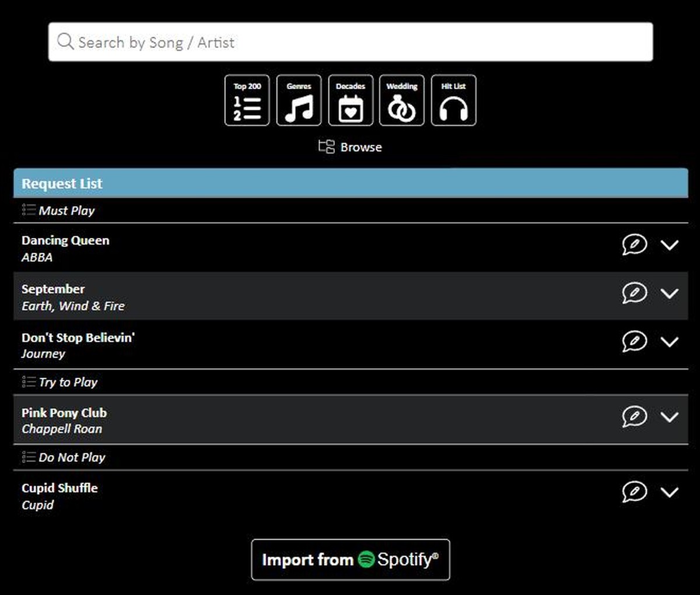The width and height of the screenshot is (700, 595).
Task: Select the Request List header
Action: pos(351,183)
